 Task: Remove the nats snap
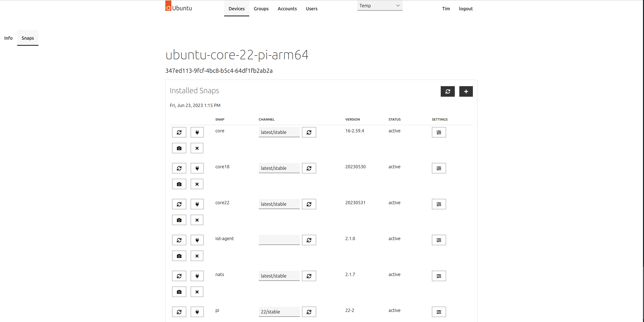pyautogui.click(x=197, y=292)
